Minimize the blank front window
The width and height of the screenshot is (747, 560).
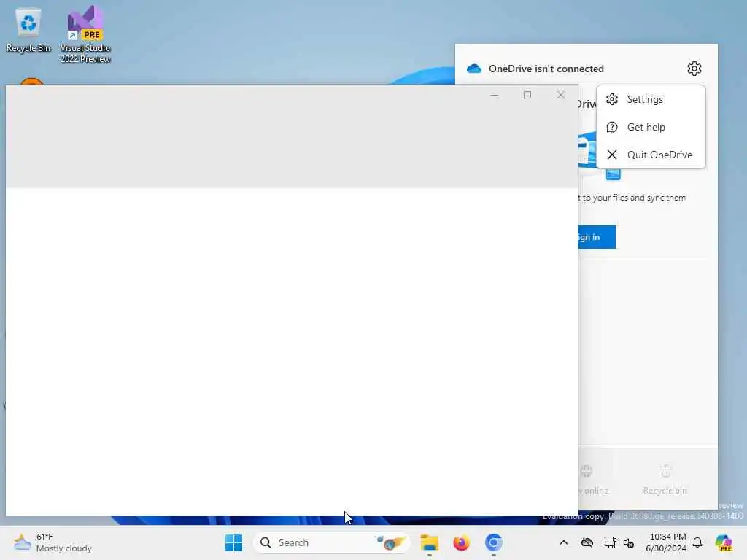click(495, 95)
